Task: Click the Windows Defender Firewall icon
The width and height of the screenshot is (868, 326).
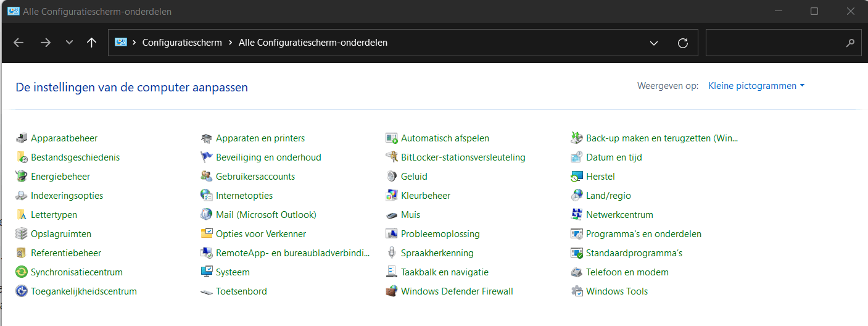Action: pyautogui.click(x=392, y=291)
